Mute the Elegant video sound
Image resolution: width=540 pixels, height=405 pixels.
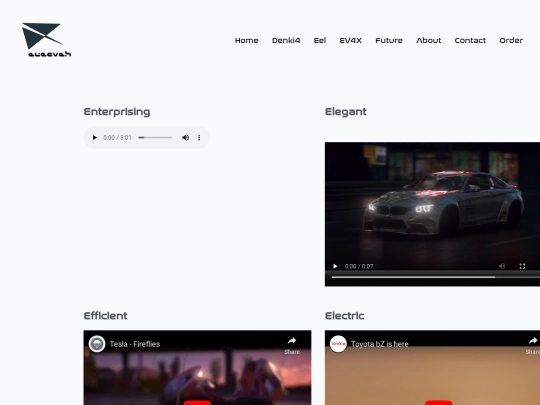[502, 266]
